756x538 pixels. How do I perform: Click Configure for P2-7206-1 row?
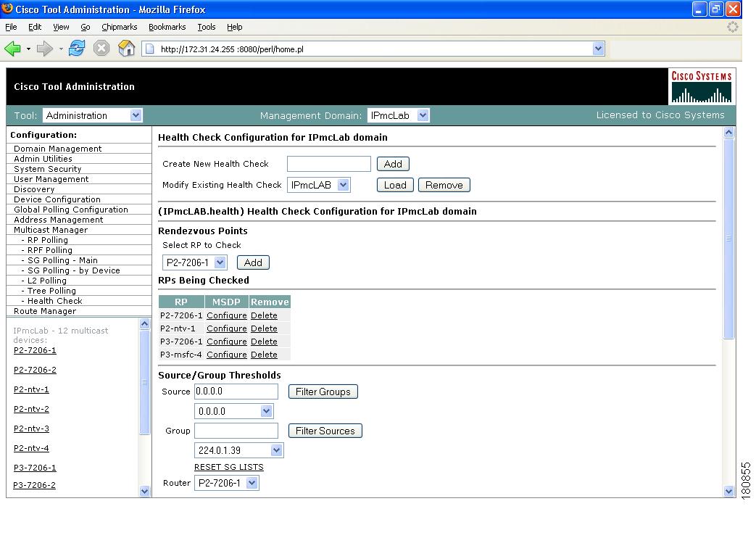coord(227,315)
